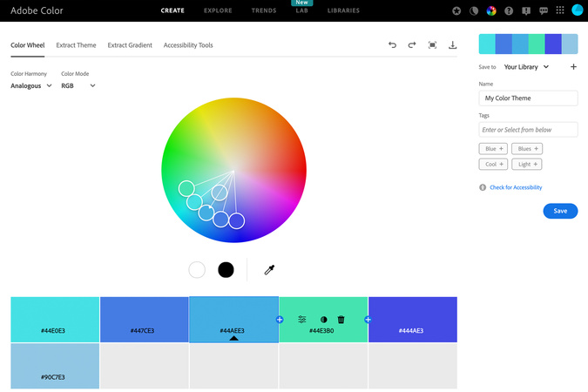Click the Adobe Color logo
588x392 pixels.
point(37,10)
